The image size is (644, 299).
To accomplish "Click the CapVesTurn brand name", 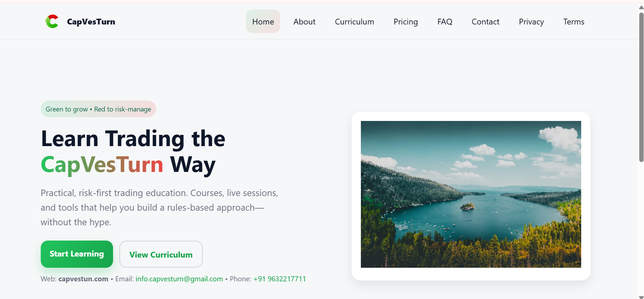I will (91, 22).
